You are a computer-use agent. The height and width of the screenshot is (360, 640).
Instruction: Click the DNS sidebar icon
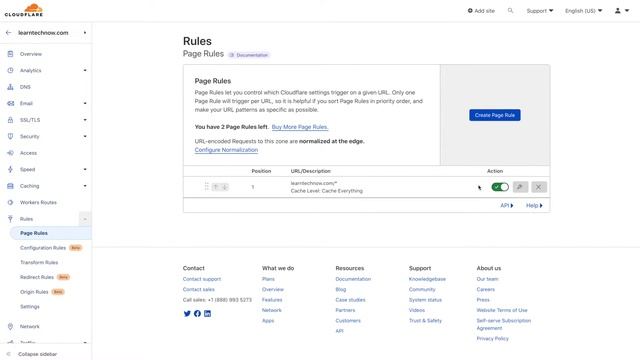pos(11,87)
